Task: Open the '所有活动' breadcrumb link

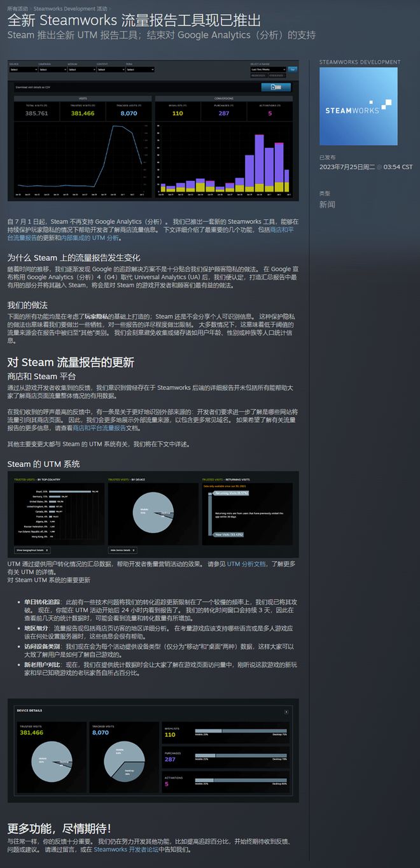Action: 17,8
